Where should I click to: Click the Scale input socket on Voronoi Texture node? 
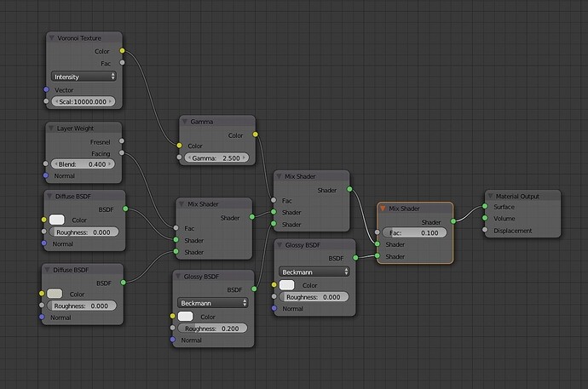46,101
